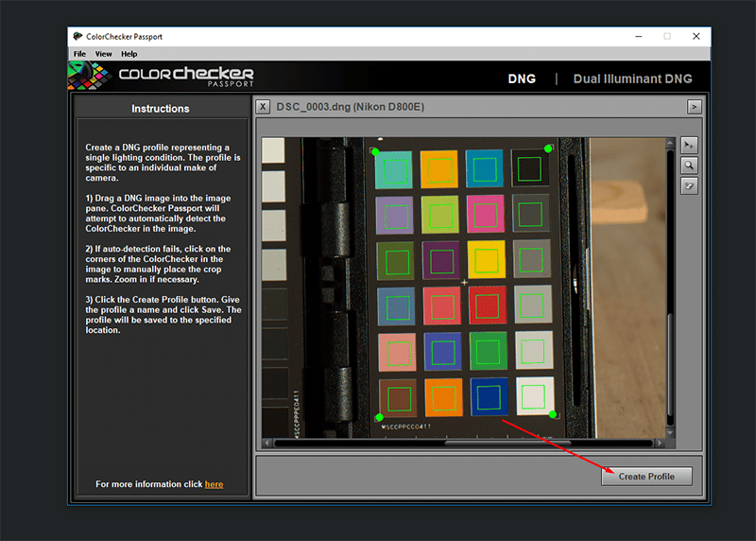Image resolution: width=756 pixels, height=541 pixels.
Task: Click the DSC_0003.dng (Nikon D800E) file title
Action: (350, 107)
